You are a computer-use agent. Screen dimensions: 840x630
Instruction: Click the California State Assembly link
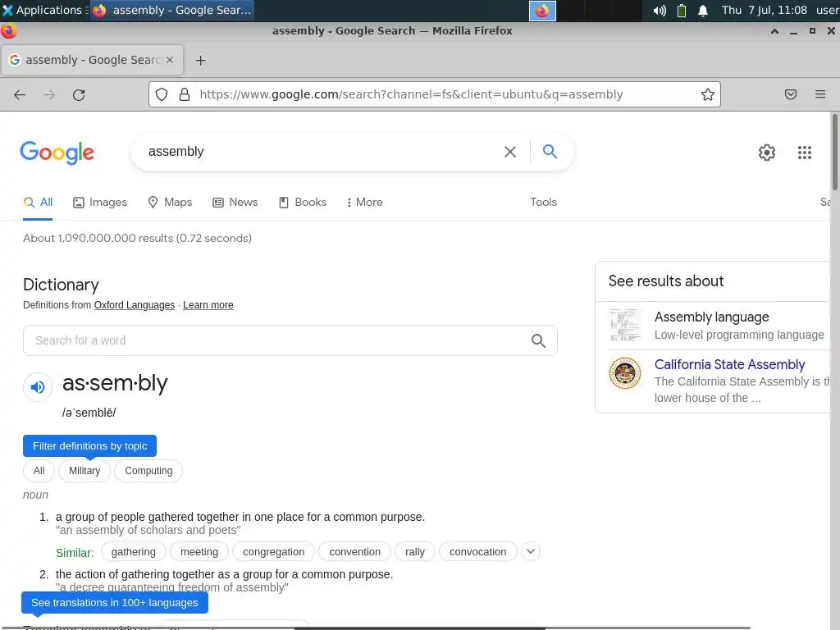tap(729, 365)
